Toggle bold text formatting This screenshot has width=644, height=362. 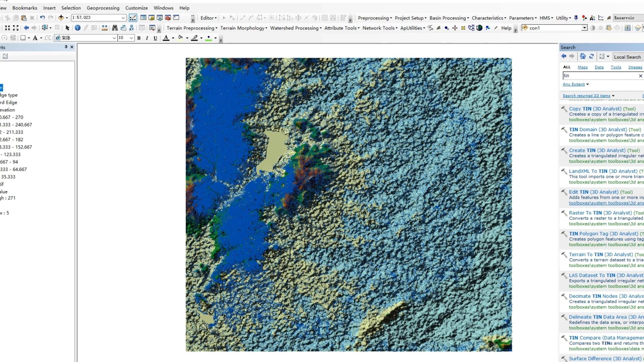(x=139, y=38)
